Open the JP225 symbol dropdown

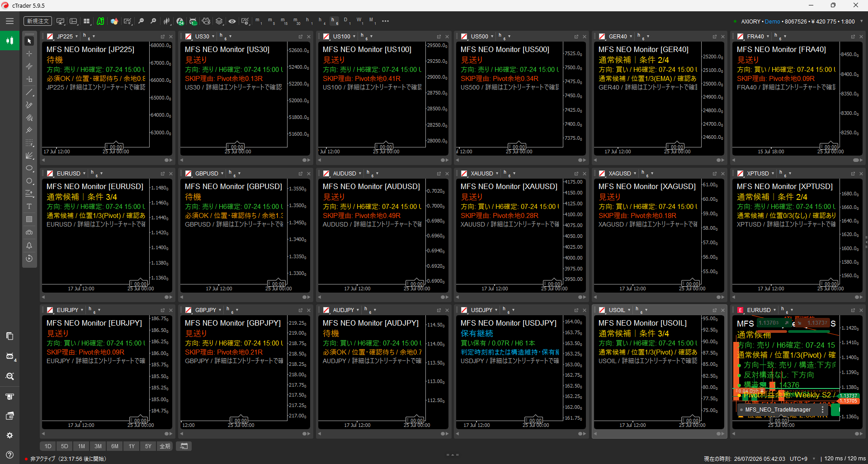point(67,37)
